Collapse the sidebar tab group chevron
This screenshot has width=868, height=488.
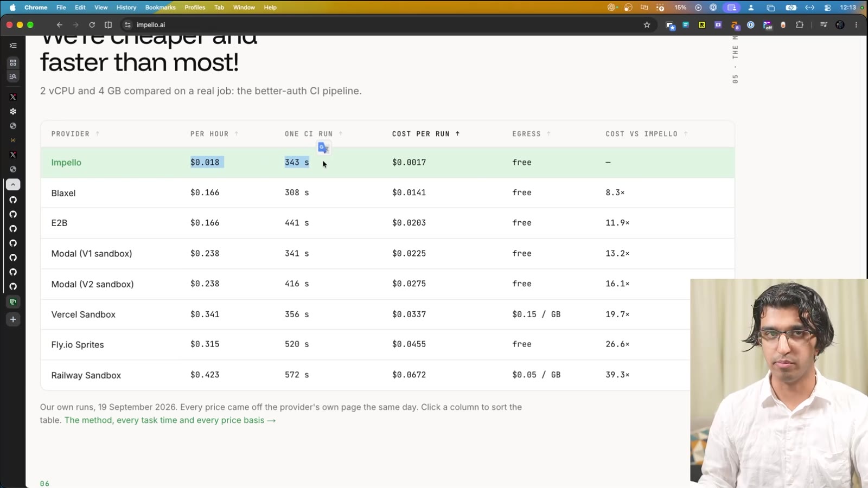pyautogui.click(x=13, y=185)
